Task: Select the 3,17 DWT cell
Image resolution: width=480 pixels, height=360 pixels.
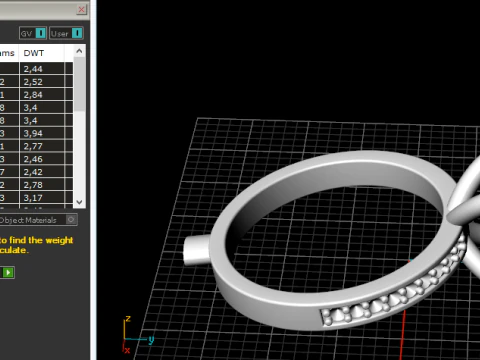Action: click(x=42, y=198)
